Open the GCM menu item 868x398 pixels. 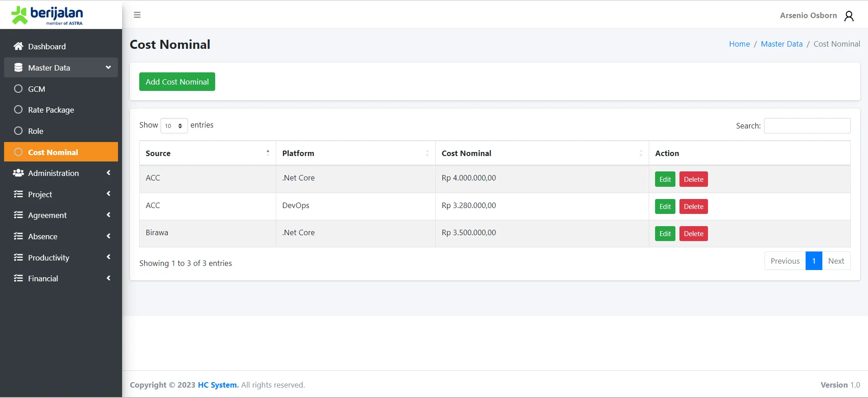click(x=36, y=89)
